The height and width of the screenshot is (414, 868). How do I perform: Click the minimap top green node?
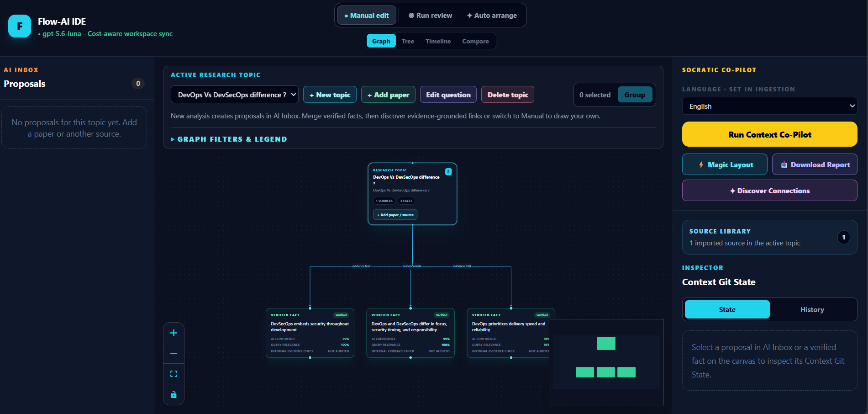coord(606,344)
